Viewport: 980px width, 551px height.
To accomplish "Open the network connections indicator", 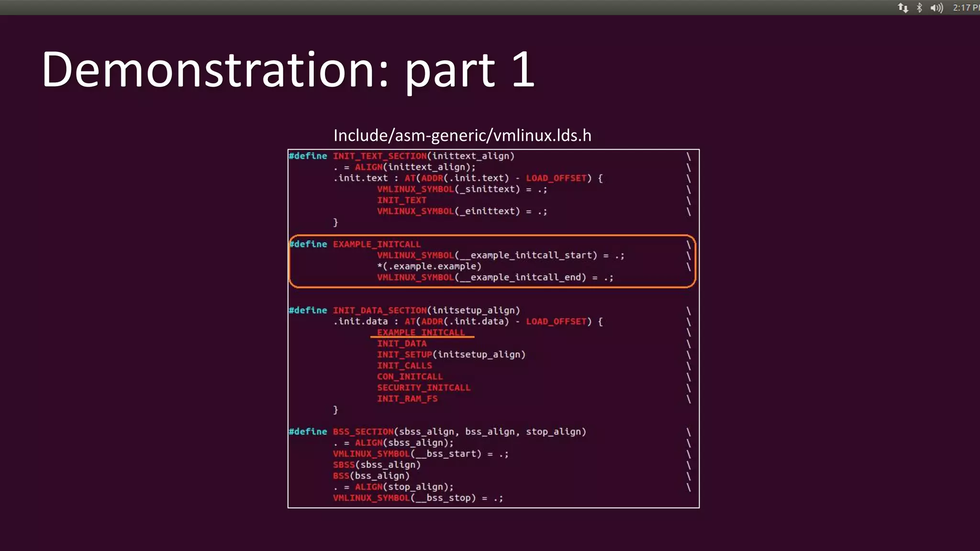I will pos(903,8).
